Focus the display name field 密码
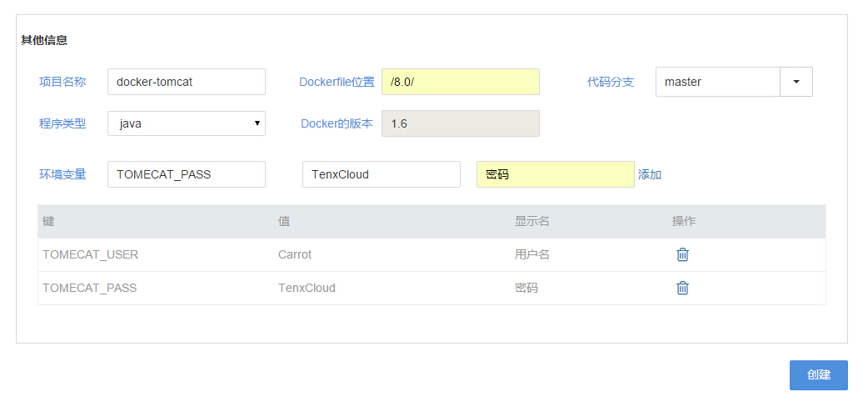This screenshot has width=868, height=402. pyautogui.click(x=556, y=174)
